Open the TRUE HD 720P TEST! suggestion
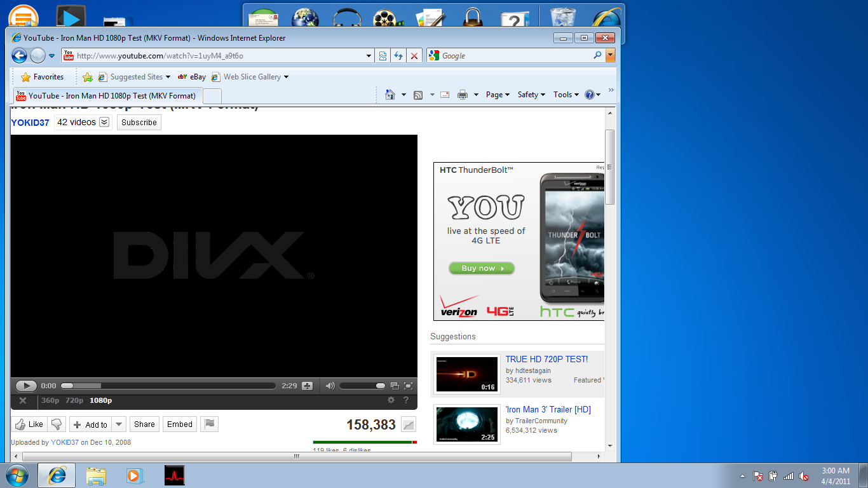 coord(546,359)
